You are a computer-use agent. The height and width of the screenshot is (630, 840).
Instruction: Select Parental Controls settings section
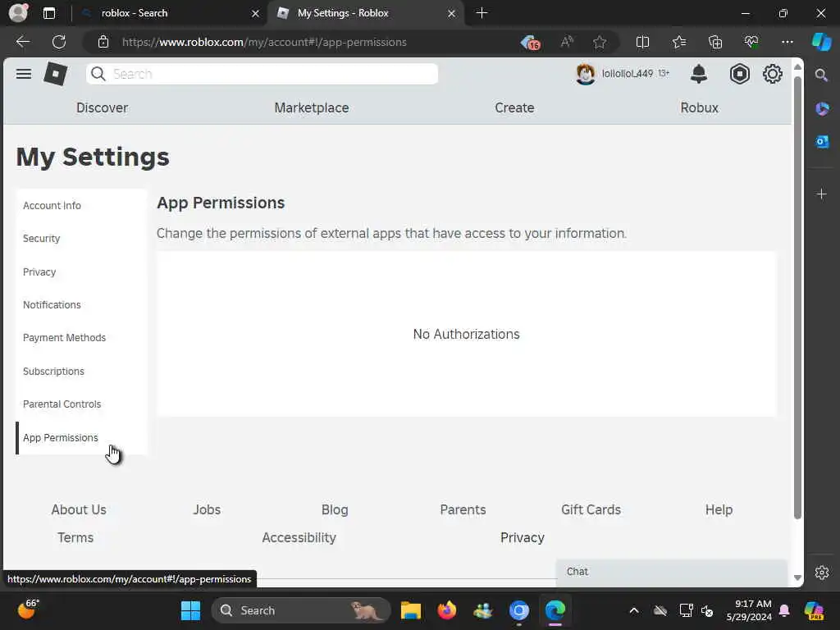pyautogui.click(x=81, y=404)
